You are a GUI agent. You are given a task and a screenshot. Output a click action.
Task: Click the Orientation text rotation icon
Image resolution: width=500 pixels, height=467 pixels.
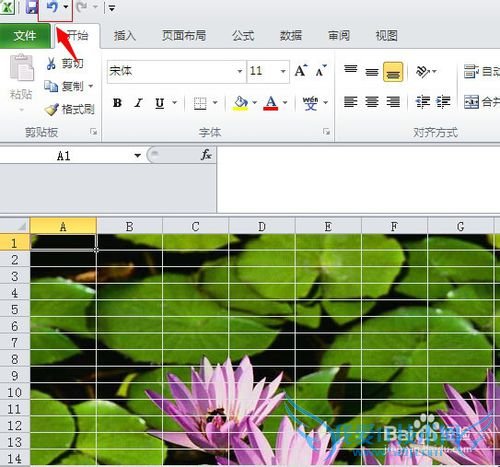pos(423,71)
